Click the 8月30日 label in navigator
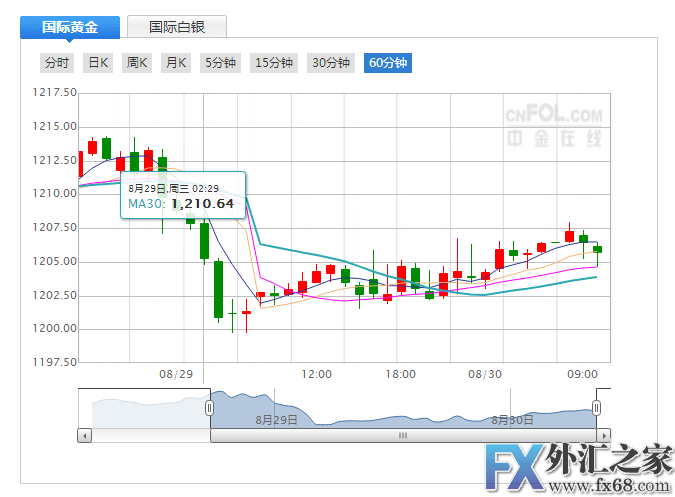The height and width of the screenshot is (497, 675). click(x=512, y=420)
